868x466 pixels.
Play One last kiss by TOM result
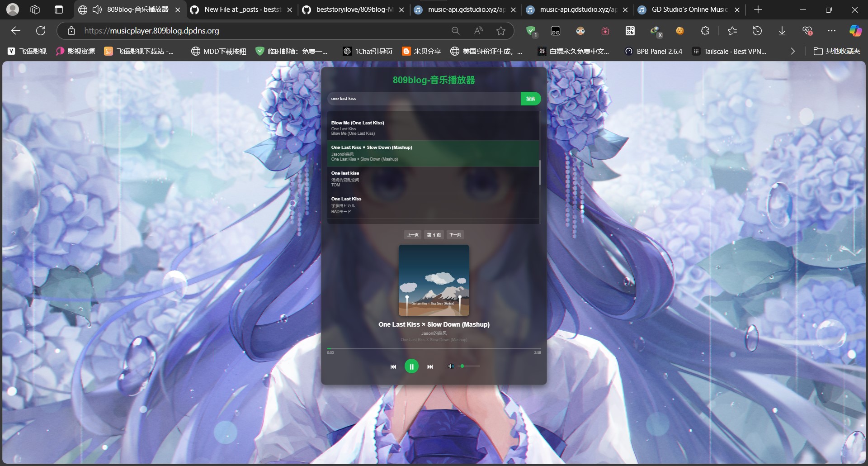[x=433, y=179]
